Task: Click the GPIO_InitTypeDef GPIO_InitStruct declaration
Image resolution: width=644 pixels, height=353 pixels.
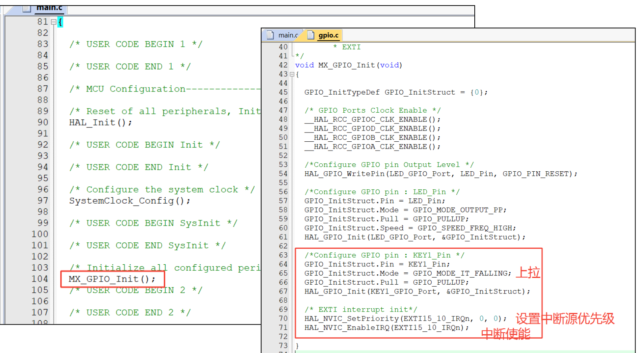Action: (x=396, y=92)
